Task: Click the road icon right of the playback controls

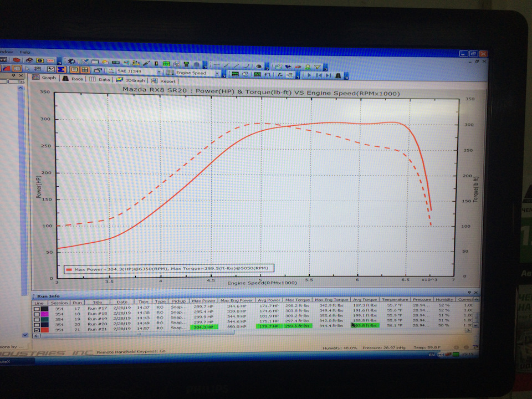Action: tap(338, 76)
